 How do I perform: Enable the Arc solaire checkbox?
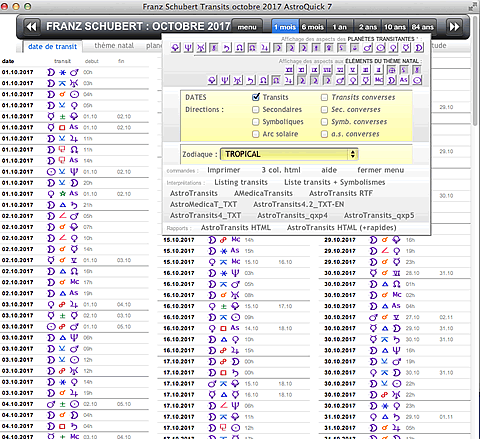256,134
